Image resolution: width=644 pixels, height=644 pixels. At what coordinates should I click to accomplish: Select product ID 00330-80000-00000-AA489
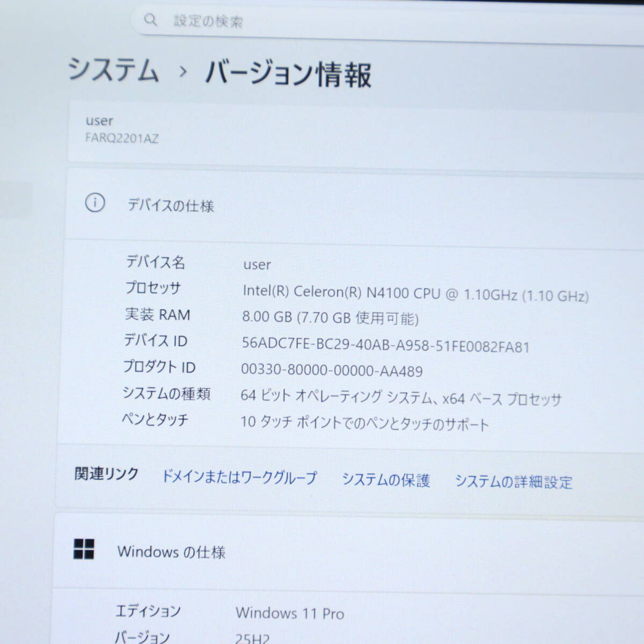pos(332,370)
